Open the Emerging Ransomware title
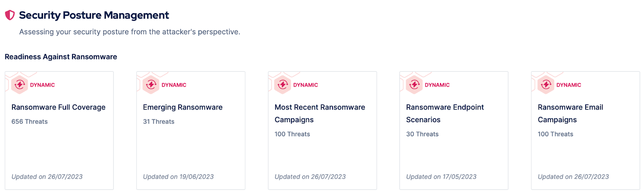This screenshot has width=644, height=194. 183,107
